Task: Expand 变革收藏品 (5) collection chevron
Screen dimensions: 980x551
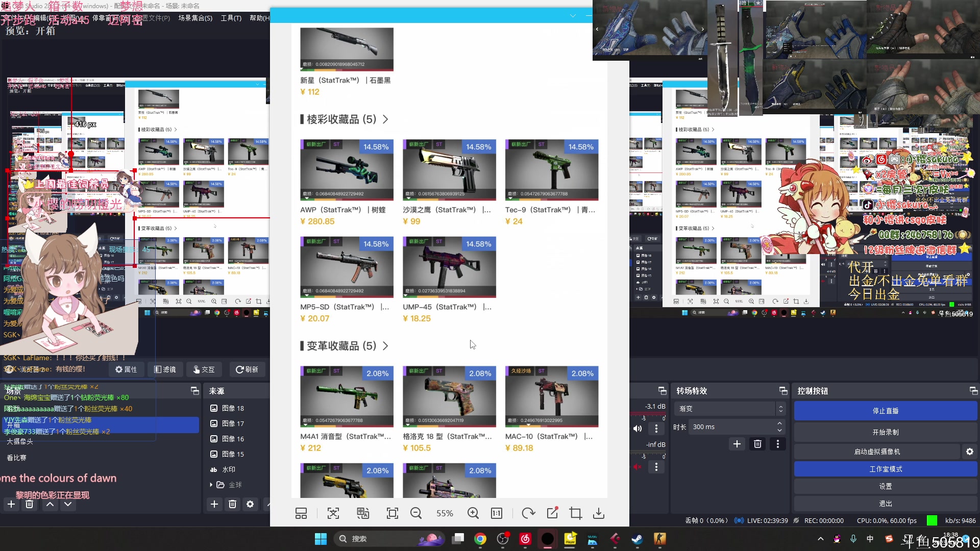Action: [385, 346]
